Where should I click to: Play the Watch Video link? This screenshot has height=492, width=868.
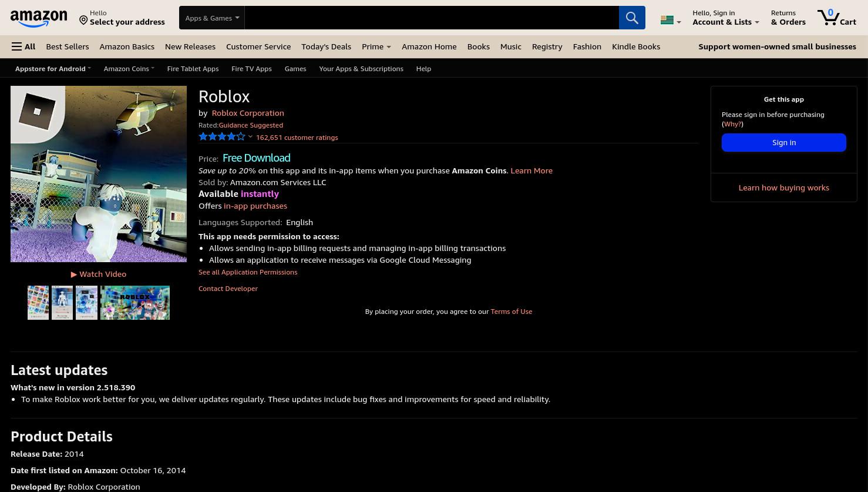click(99, 274)
